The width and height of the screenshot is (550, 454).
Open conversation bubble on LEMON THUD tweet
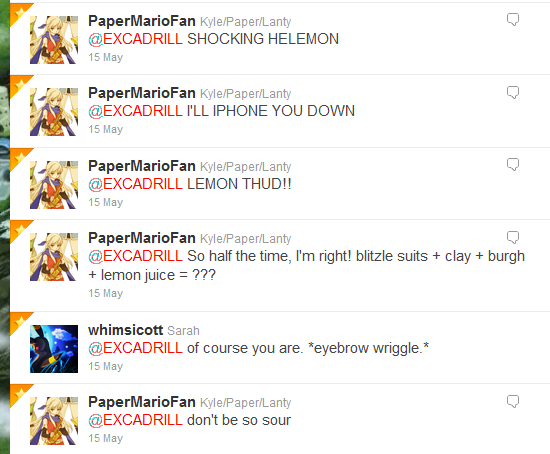pos(513,164)
